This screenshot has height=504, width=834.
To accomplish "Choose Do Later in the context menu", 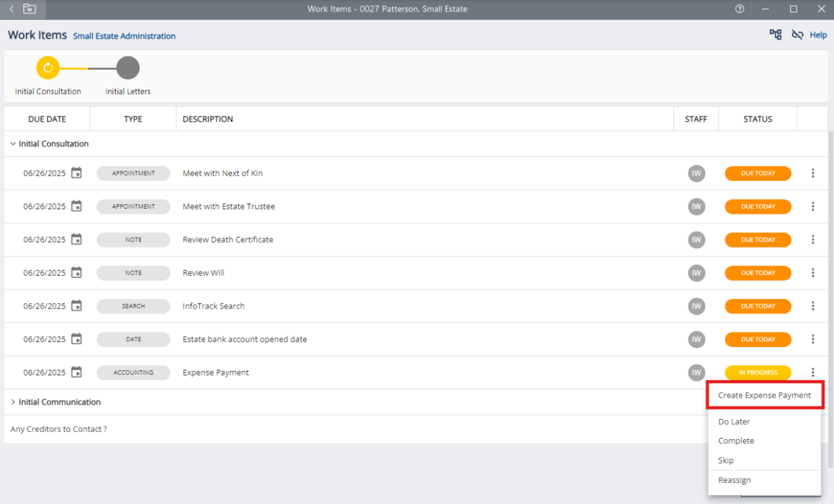I will coord(734,422).
